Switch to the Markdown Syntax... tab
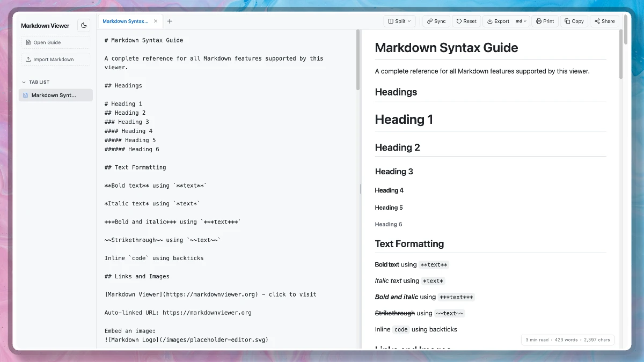The image size is (644, 362). [x=126, y=21]
